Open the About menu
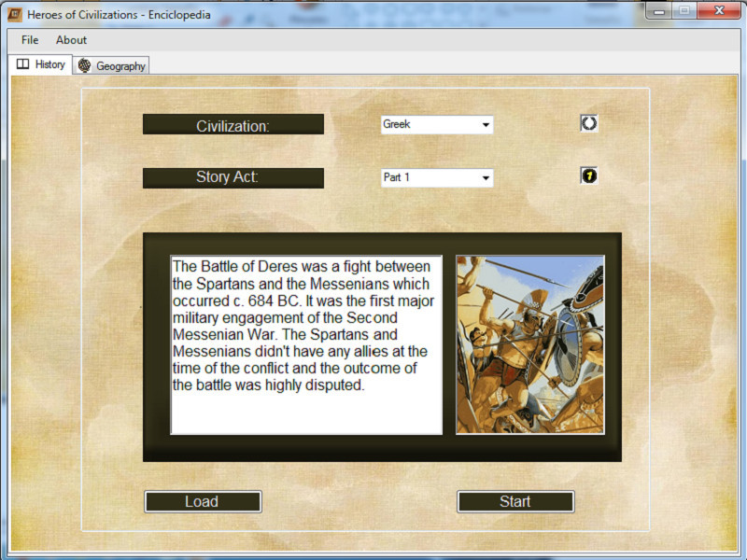 [71, 40]
